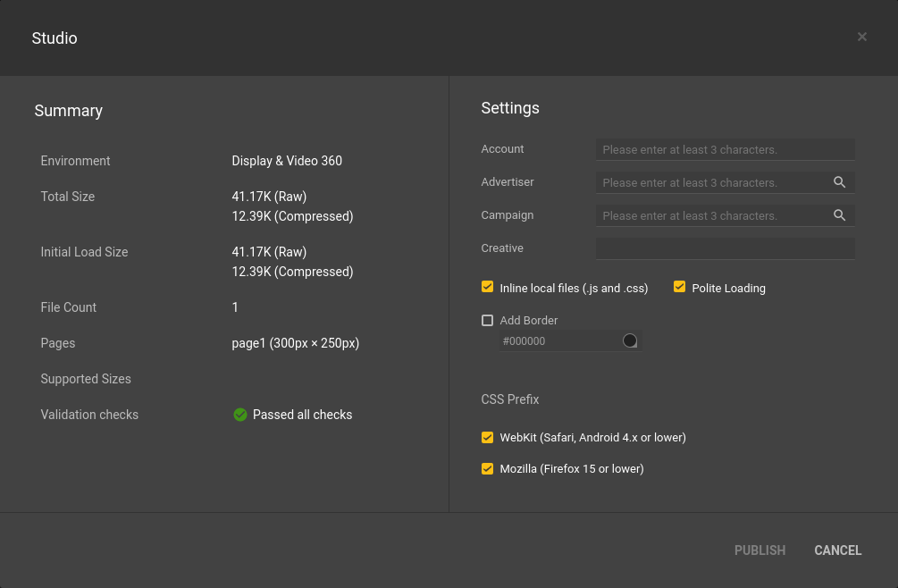Viewport: 898px width, 588px height.
Task: Click the Passed all checks text
Action: (x=302, y=415)
